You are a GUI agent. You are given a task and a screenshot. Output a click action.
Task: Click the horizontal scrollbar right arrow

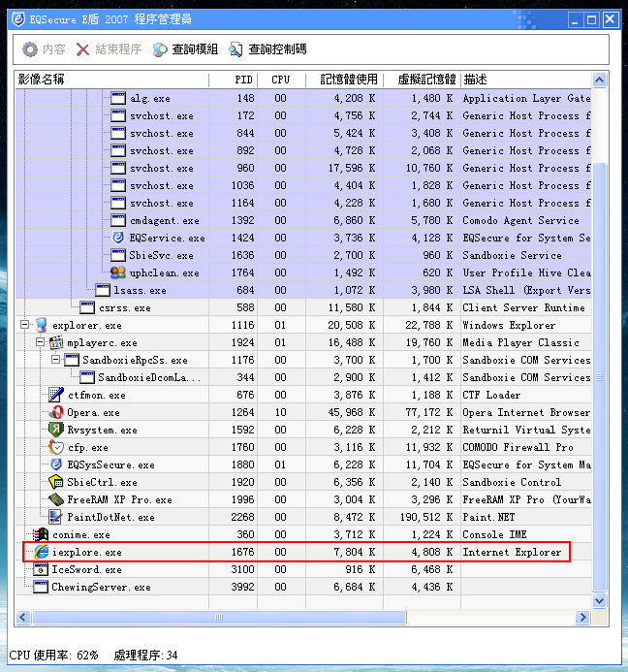click(x=582, y=617)
